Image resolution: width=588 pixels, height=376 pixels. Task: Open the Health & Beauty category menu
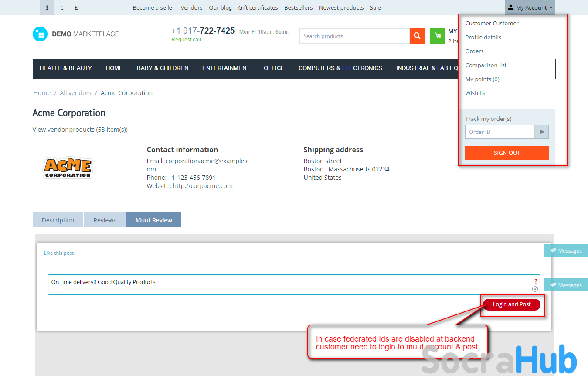click(65, 68)
